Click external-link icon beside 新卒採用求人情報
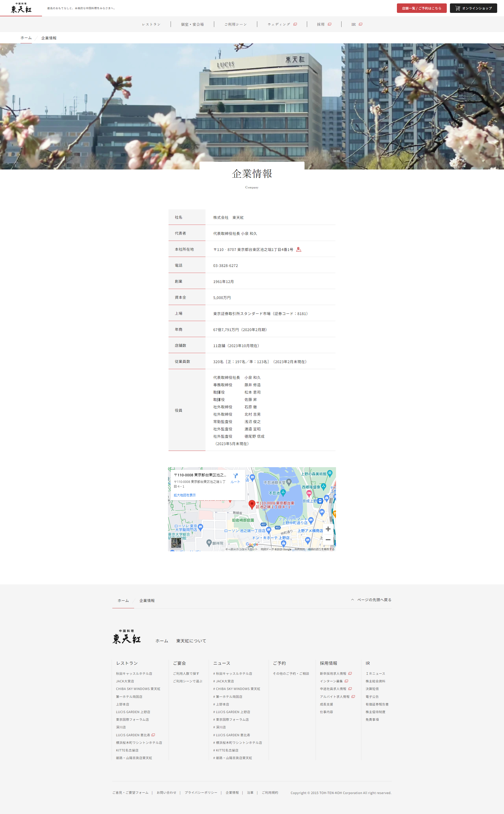The height and width of the screenshot is (814, 504). (x=350, y=673)
